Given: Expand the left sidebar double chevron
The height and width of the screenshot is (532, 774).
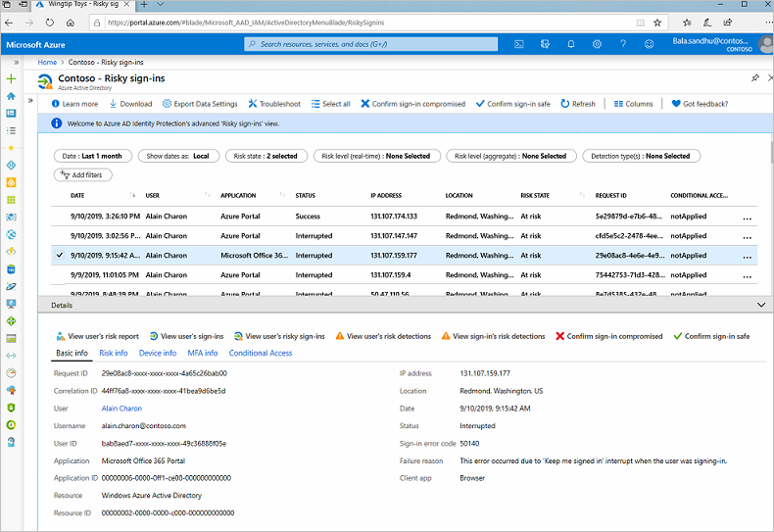Looking at the screenshot, I should click(x=17, y=62).
